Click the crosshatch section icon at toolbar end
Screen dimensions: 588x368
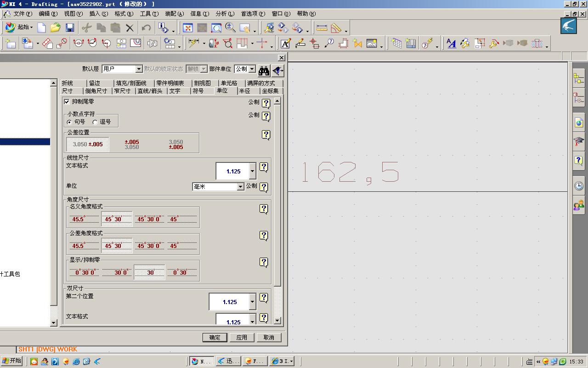tap(537, 44)
